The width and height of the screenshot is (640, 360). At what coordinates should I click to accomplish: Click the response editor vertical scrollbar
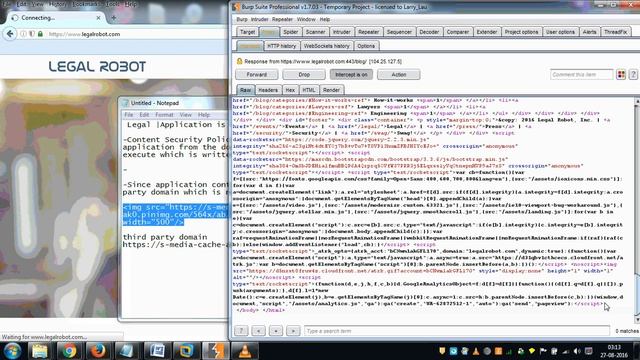pos(637,210)
